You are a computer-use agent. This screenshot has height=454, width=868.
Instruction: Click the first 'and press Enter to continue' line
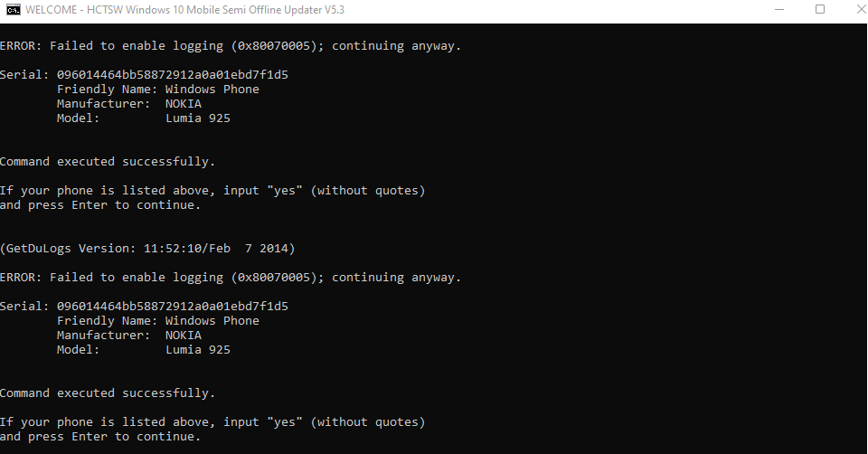100,205
